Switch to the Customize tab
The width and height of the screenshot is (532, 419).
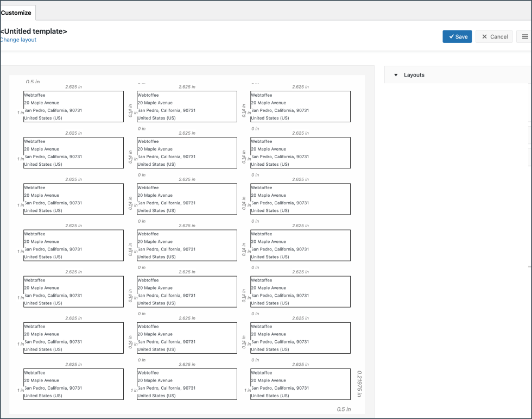[x=16, y=12]
